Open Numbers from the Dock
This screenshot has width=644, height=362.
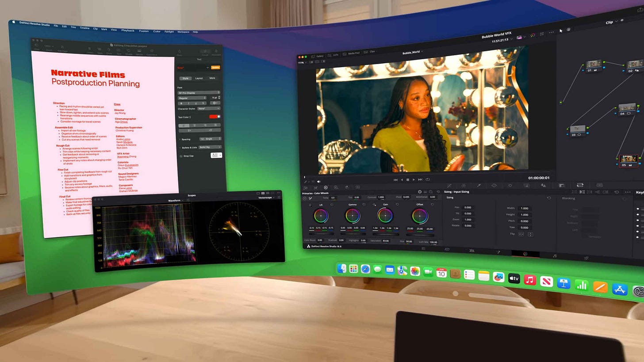click(582, 285)
